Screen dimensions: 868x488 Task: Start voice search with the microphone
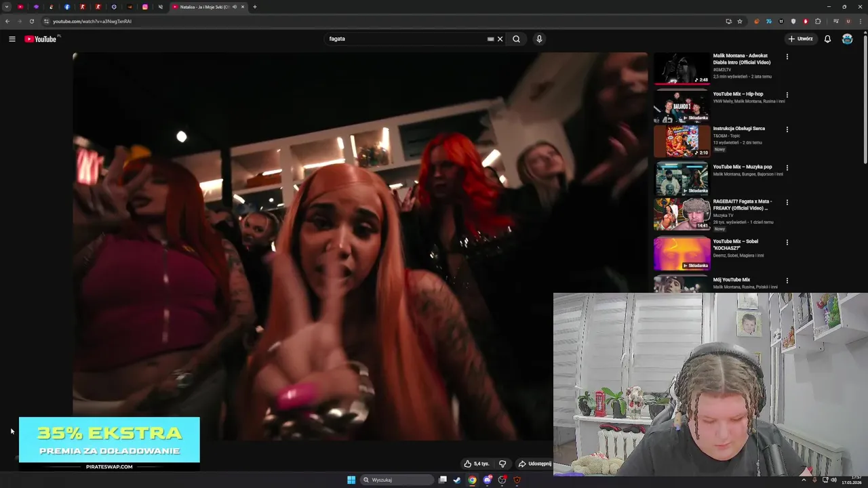539,39
